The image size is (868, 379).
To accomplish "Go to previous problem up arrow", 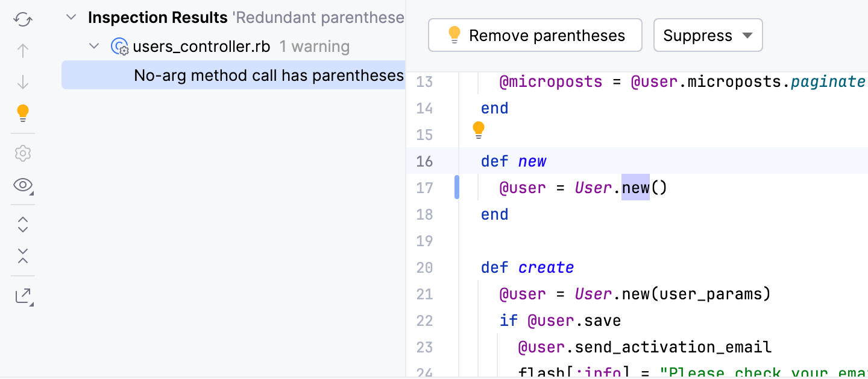I will coord(23,51).
